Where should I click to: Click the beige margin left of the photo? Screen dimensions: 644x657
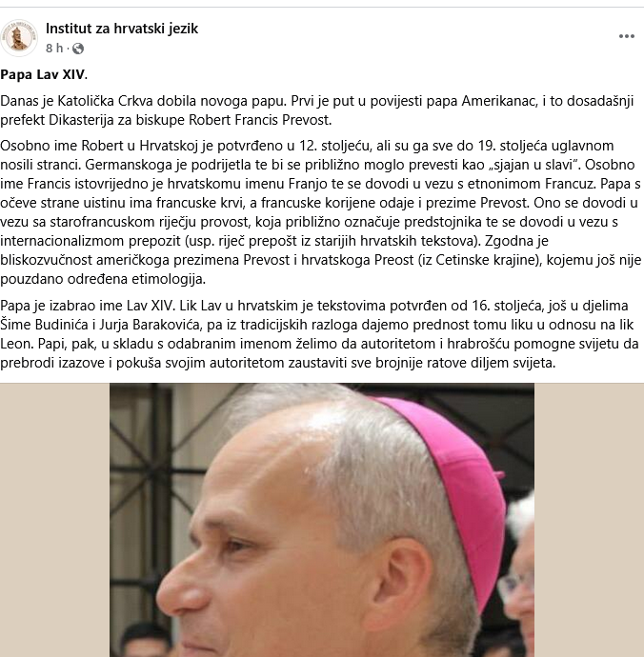(54, 520)
